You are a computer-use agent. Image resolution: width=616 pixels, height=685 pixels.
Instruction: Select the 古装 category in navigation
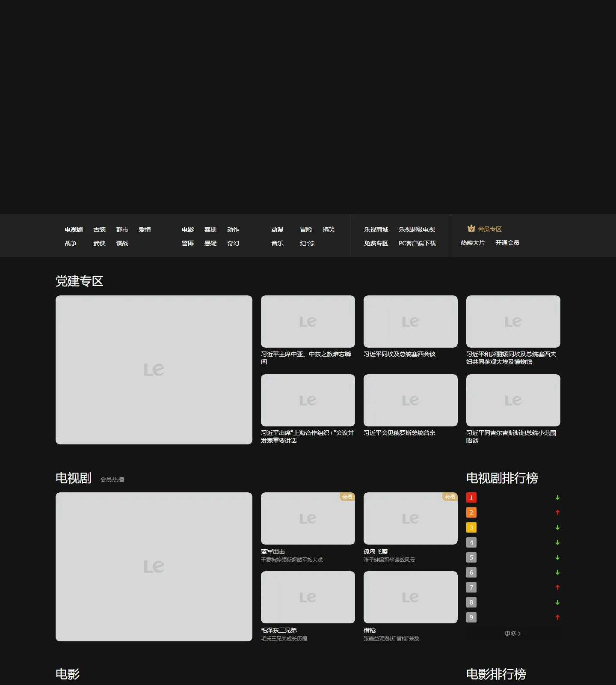click(99, 229)
